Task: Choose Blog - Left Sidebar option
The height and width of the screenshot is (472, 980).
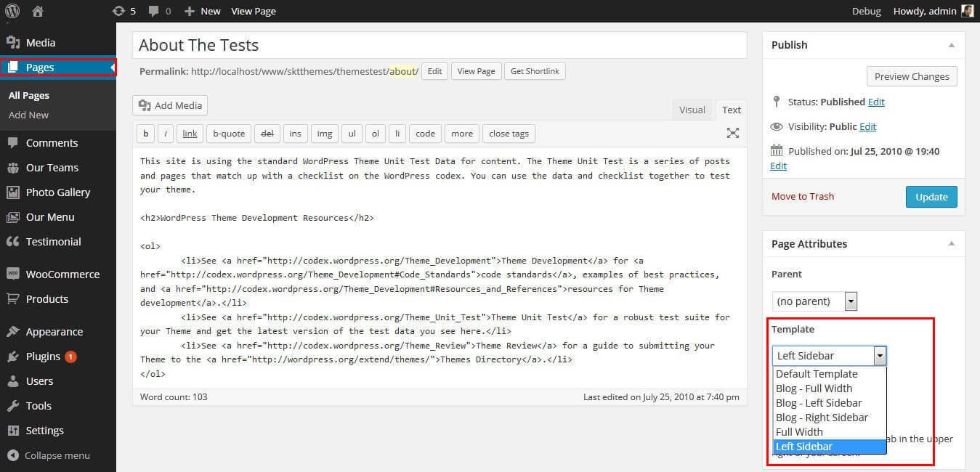Action: (x=829, y=403)
